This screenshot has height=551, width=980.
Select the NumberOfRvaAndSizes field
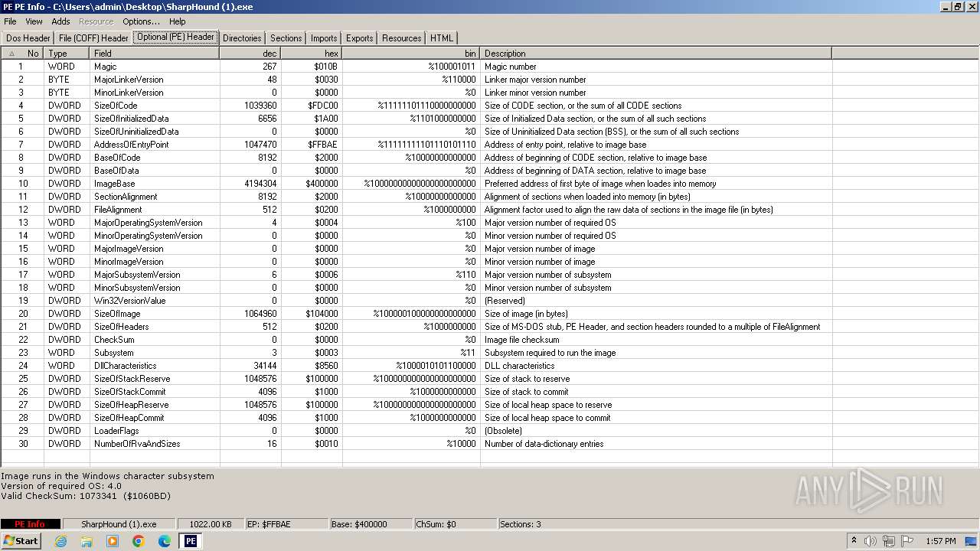click(x=137, y=444)
